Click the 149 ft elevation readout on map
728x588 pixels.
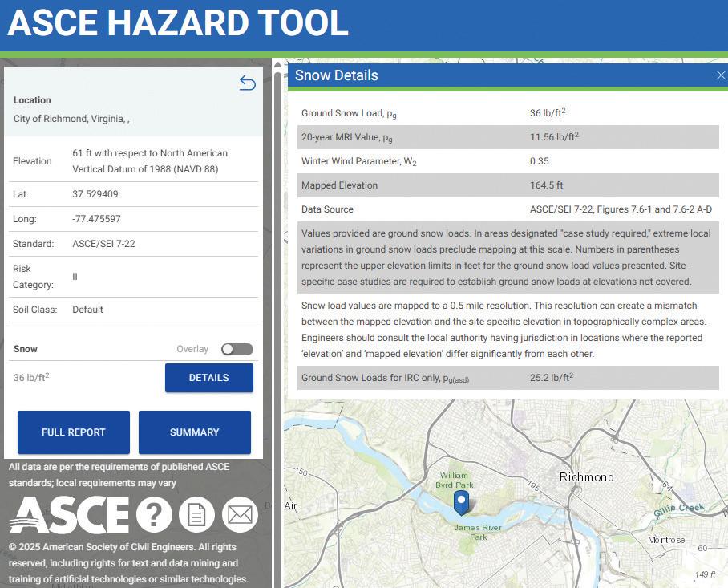coord(706,574)
